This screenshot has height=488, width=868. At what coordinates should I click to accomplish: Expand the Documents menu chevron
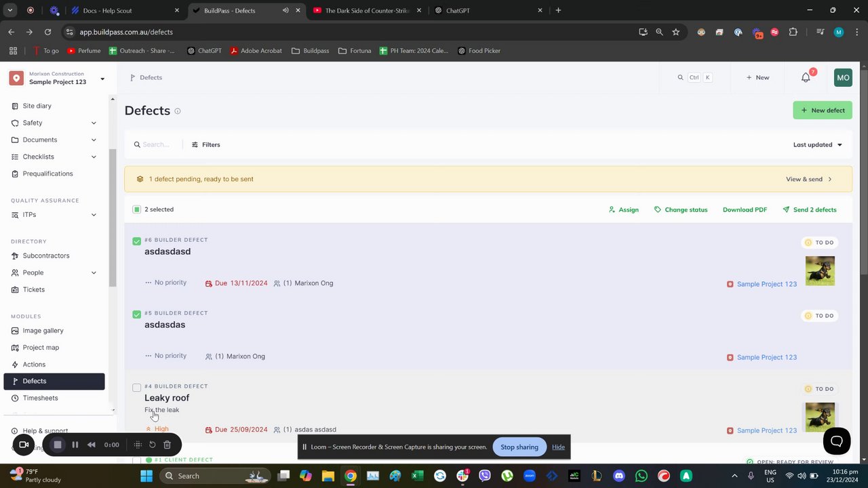(x=94, y=140)
